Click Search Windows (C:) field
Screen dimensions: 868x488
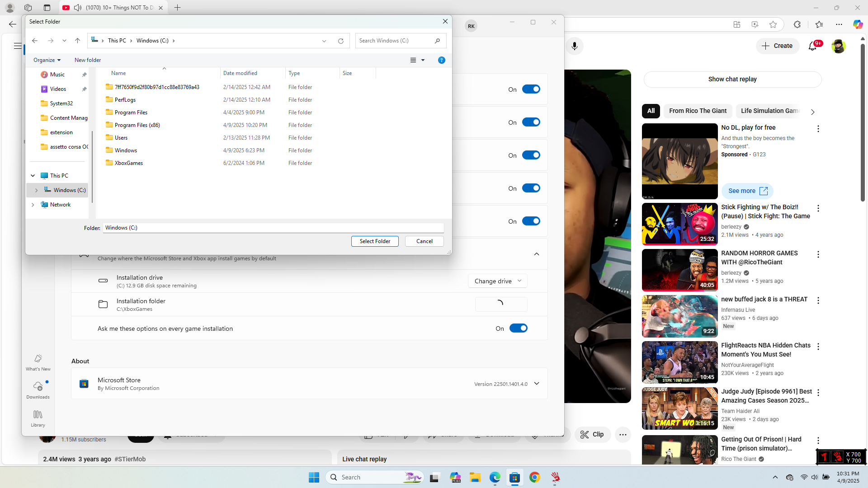[401, 41]
